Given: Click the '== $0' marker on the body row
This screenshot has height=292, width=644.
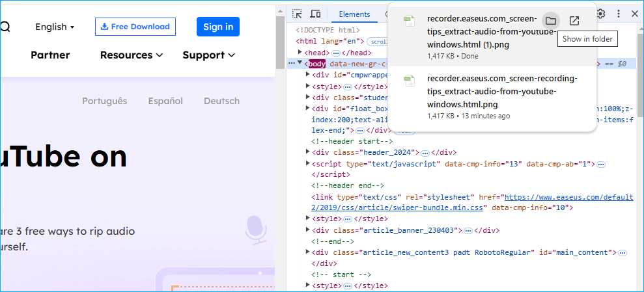Looking at the screenshot, I should pyautogui.click(x=615, y=64).
